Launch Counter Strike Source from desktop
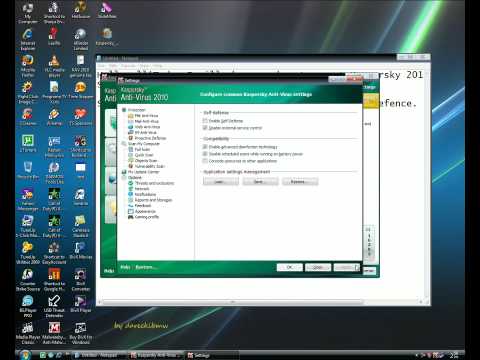The width and height of the screenshot is (480, 360). click(x=28, y=280)
